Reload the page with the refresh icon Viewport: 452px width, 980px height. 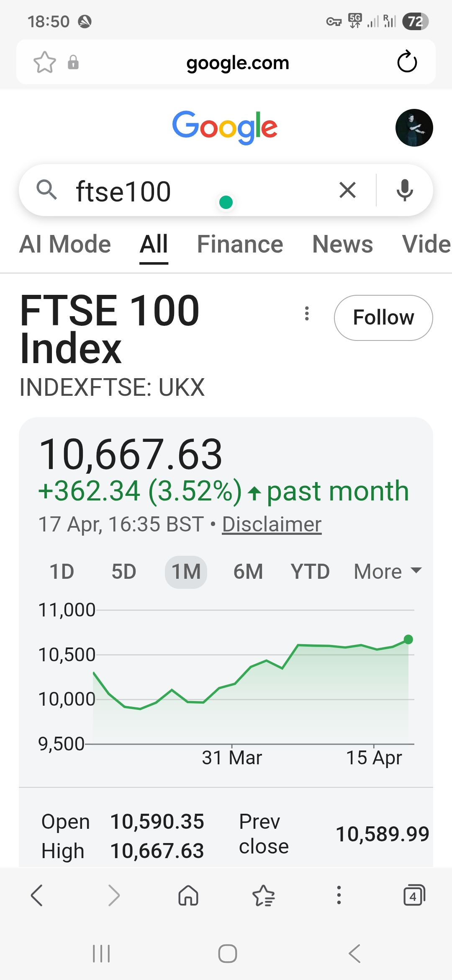(x=407, y=62)
